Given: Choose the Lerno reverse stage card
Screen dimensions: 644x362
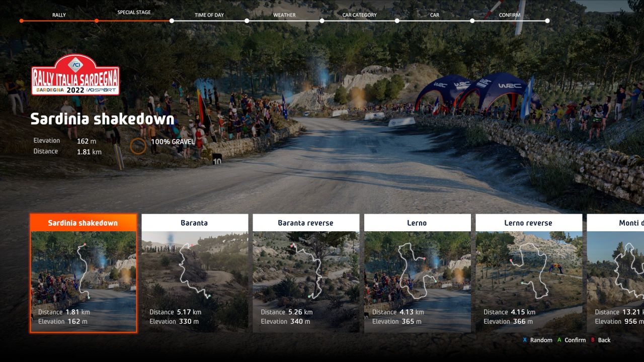Looking at the screenshot, I should point(529,282).
